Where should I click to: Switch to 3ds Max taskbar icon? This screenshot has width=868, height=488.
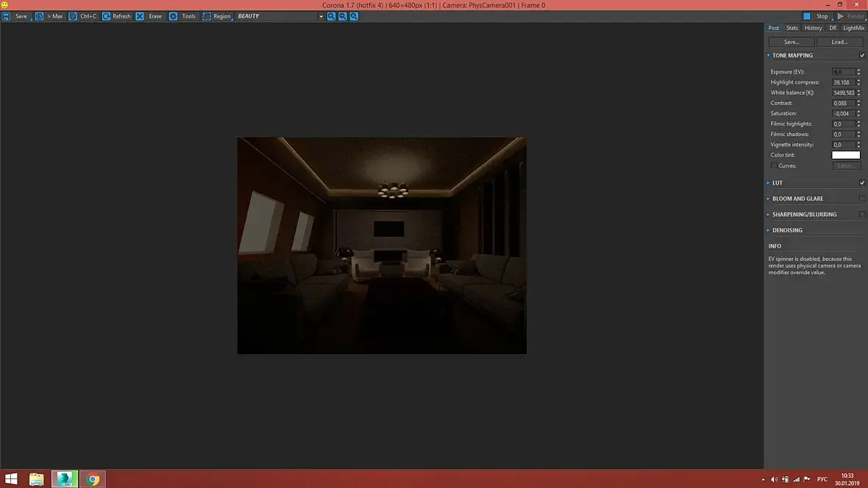(x=64, y=478)
